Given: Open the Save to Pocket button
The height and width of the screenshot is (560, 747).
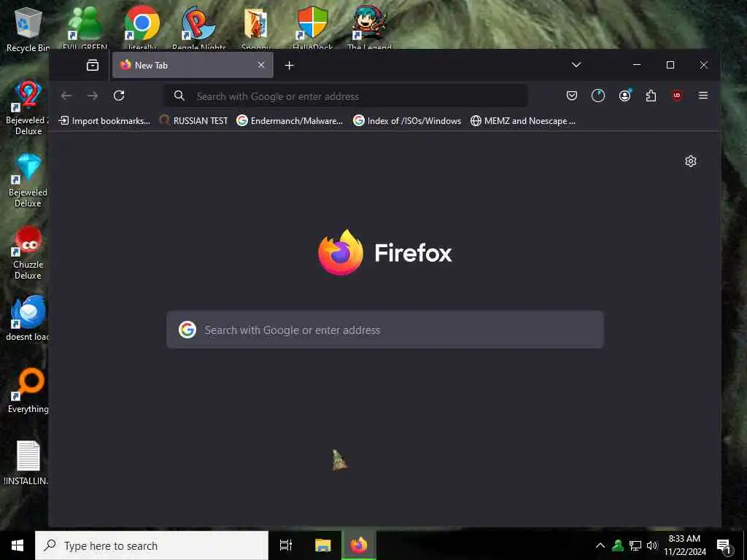Looking at the screenshot, I should [x=572, y=96].
